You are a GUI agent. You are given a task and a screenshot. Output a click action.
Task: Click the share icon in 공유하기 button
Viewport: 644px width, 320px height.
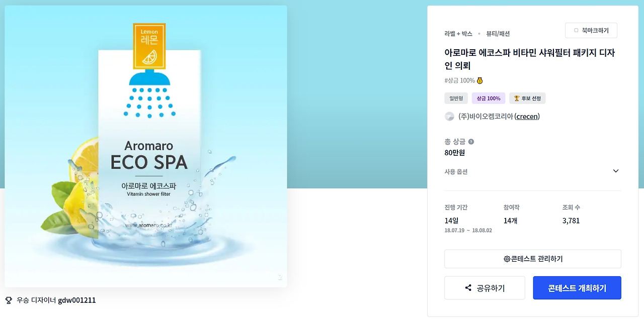(468, 288)
